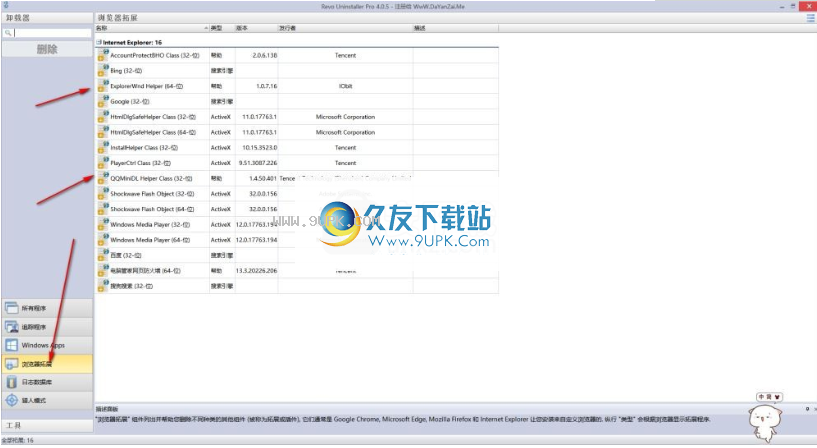Click the 搜狗搜索 (32-位) extension icon
The image size is (817, 448).
tap(103, 286)
